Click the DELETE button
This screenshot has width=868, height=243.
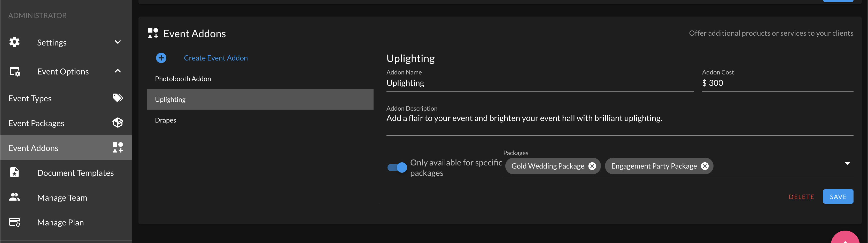click(x=801, y=197)
